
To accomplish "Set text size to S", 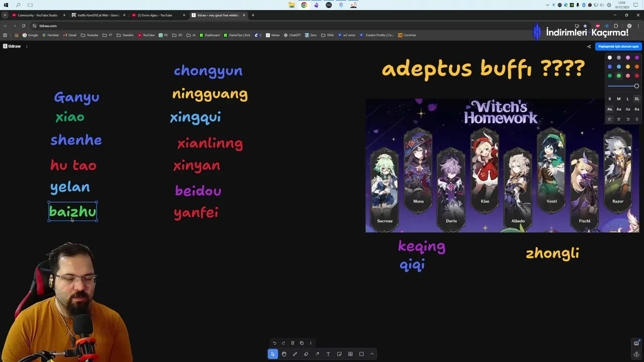I will tap(610, 99).
